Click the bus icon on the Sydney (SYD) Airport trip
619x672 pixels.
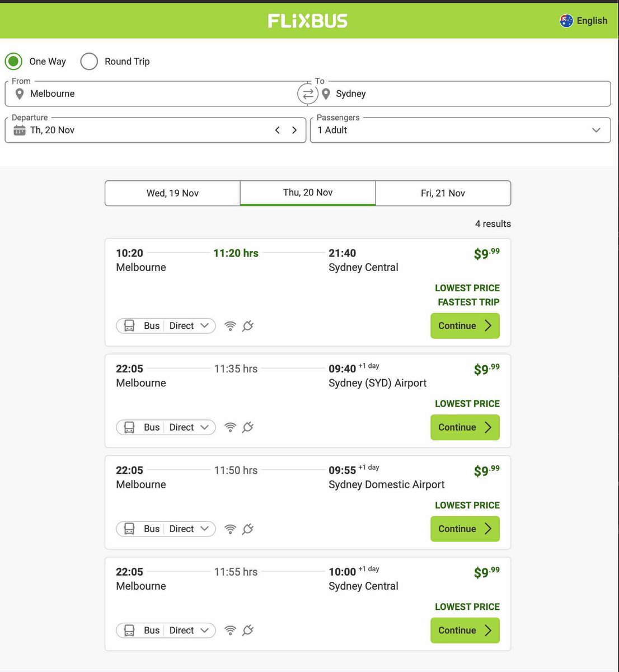[129, 427]
